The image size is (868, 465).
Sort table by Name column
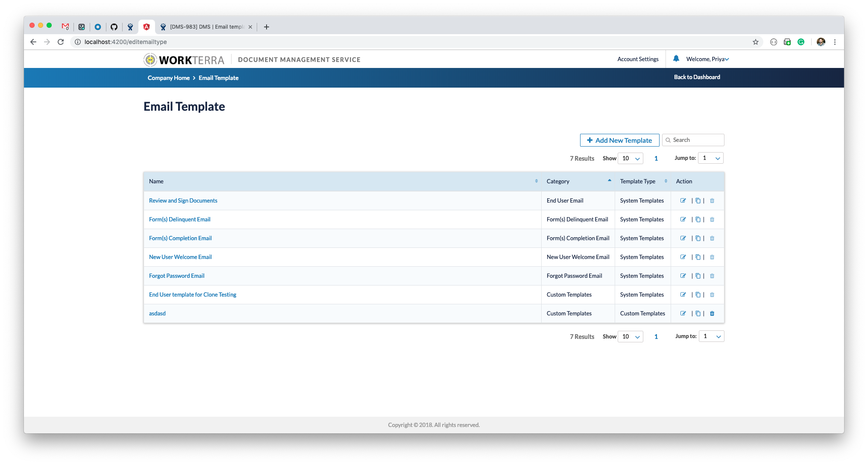536,181
